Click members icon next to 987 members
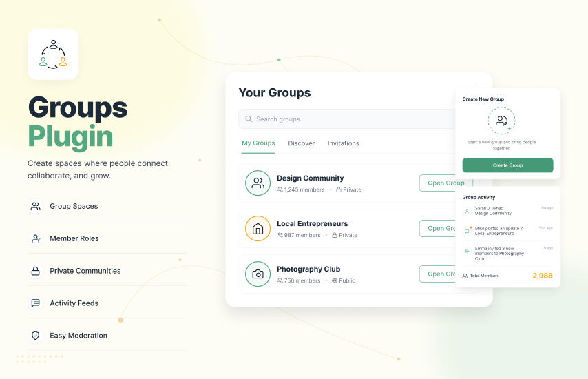The width and height of the screenshot is (588, 379). [280, 235]
